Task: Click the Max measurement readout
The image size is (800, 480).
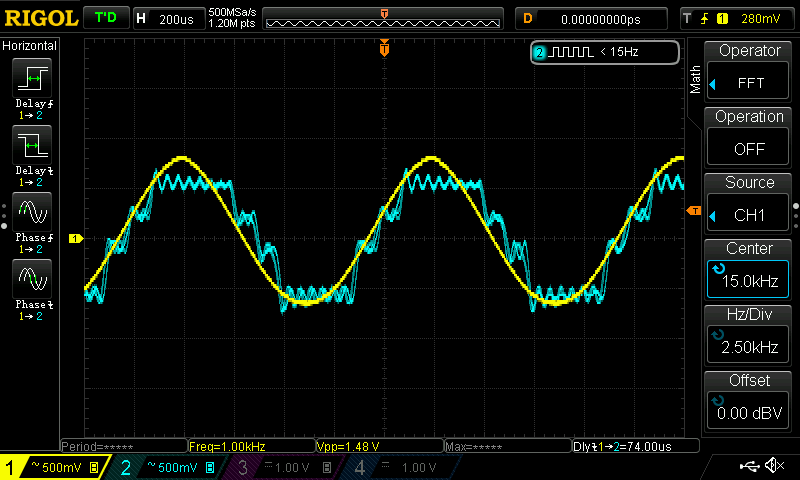Action: pos(508,446)
